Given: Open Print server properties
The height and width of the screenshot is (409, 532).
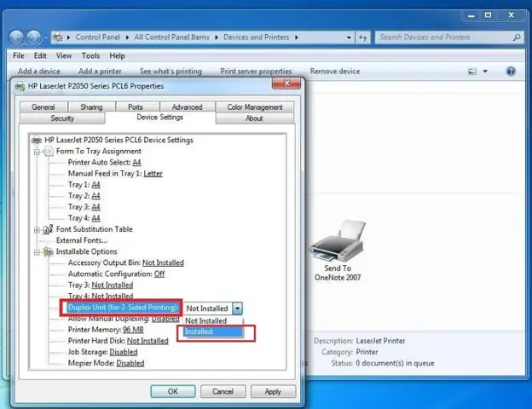Looking at the screenshot, I should click(x=256, y=72).
